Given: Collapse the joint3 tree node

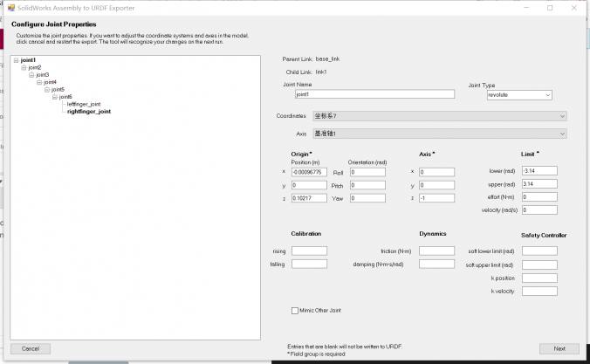Looking at the screenshot, I should [31, 75].
